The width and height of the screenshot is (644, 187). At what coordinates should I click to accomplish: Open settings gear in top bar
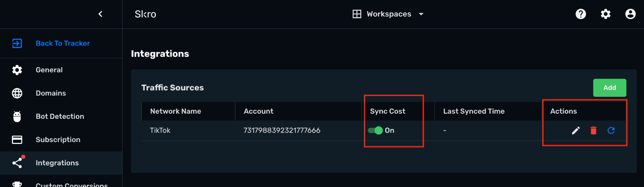[606, 14]
